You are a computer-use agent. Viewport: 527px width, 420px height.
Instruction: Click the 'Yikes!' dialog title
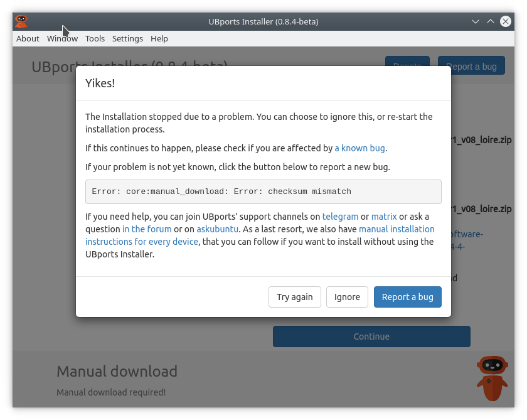point(100,83)
